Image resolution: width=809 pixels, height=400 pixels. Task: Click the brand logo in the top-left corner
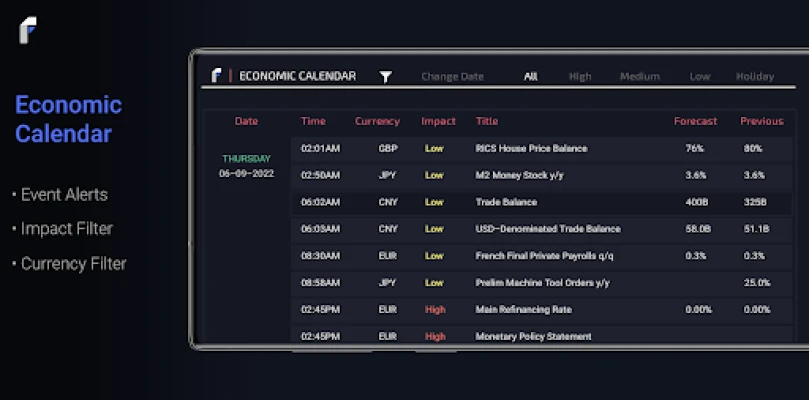coord(28,30)
